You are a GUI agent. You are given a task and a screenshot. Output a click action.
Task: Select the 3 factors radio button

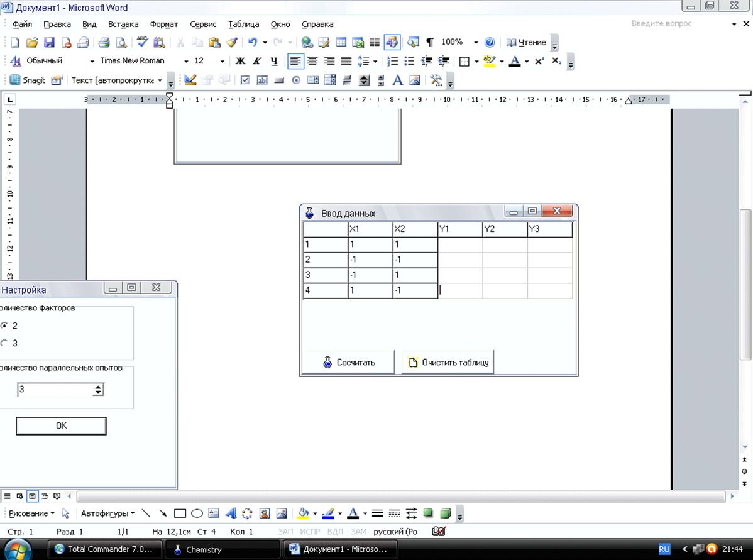coord(4,343)
